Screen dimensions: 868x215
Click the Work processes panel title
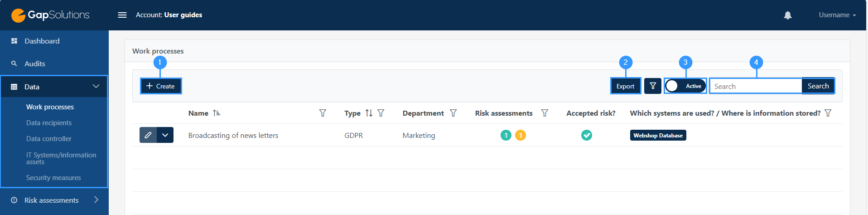pyautogui.click(x=158, y=51)
